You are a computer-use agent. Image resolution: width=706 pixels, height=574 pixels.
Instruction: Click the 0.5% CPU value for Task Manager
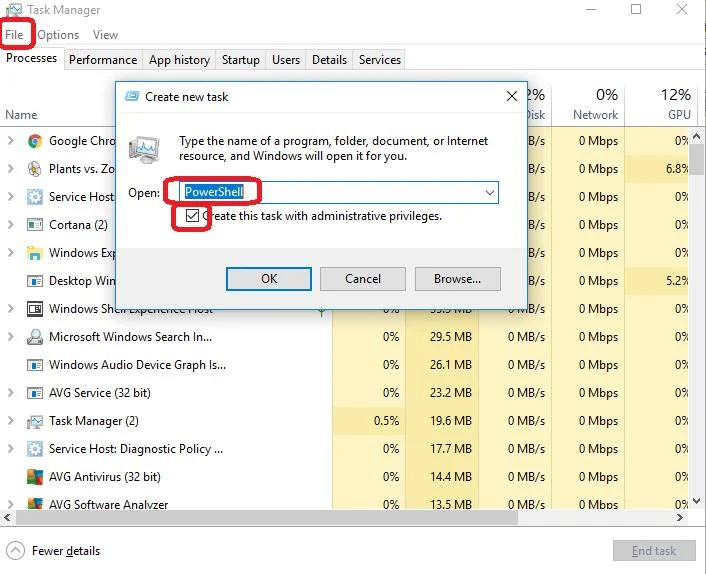pos(386,421)
